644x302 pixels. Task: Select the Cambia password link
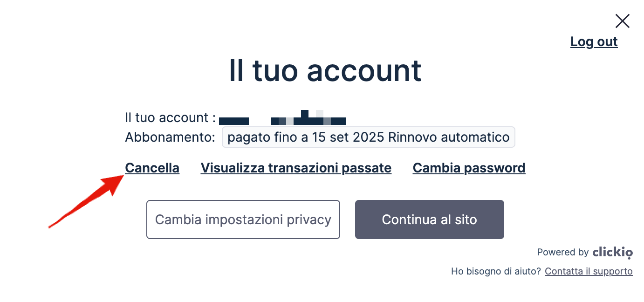(469, 168)
